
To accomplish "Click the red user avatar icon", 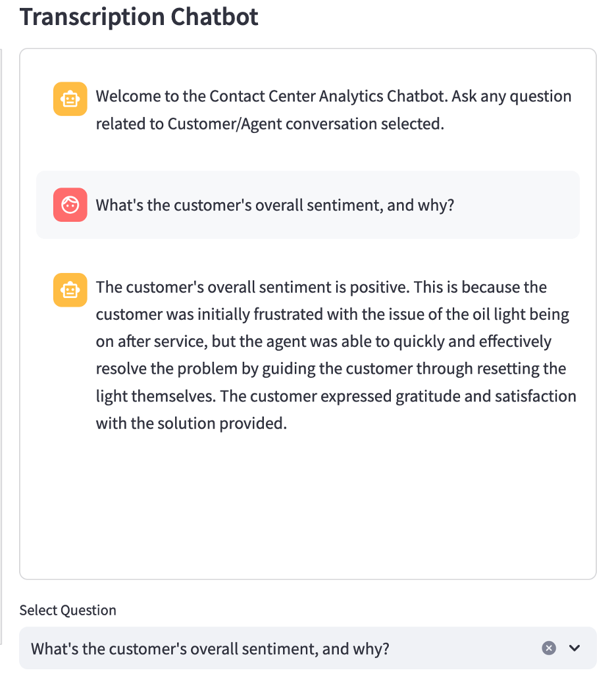I will (70, 205).
